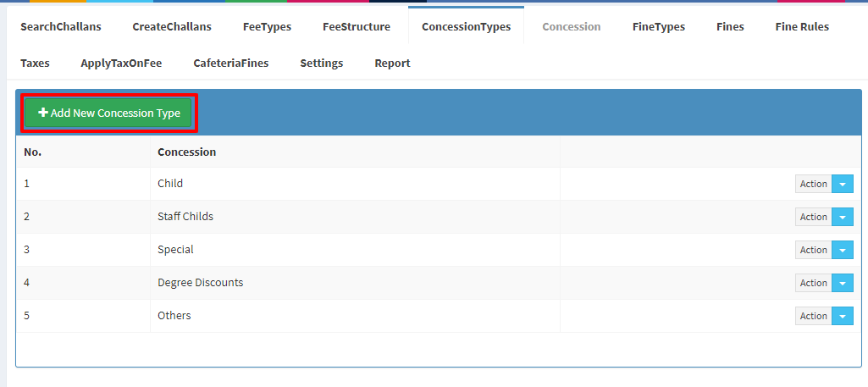Switch to the Fine Rules tab

click(802, 26)
